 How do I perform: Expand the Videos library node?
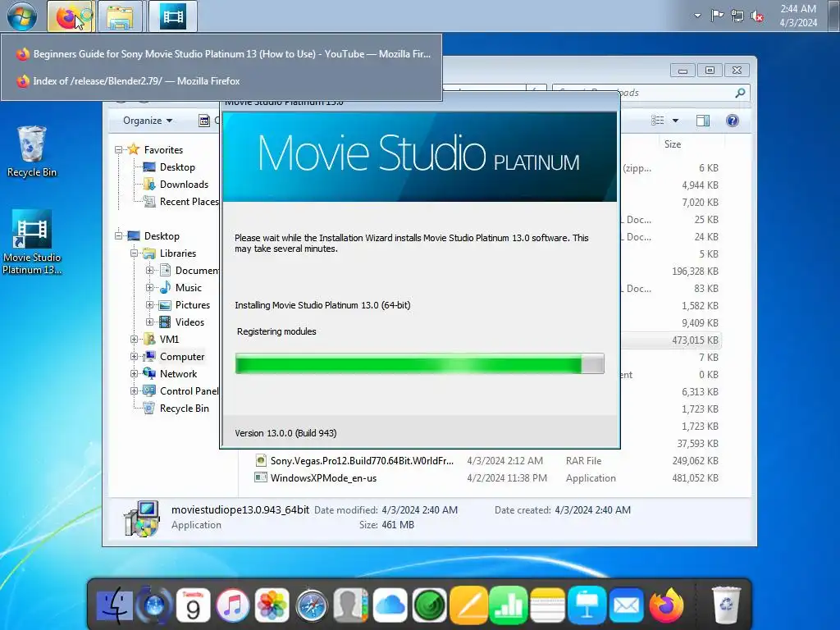point(149,322)
